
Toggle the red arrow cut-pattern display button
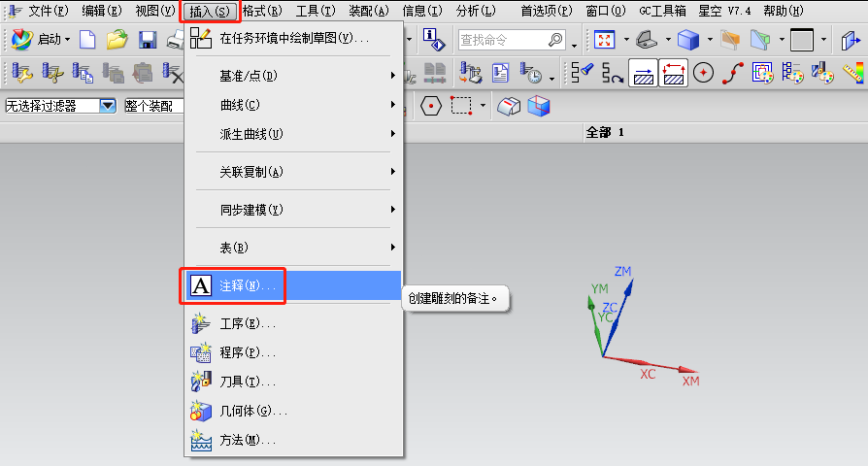pos(673,73)
